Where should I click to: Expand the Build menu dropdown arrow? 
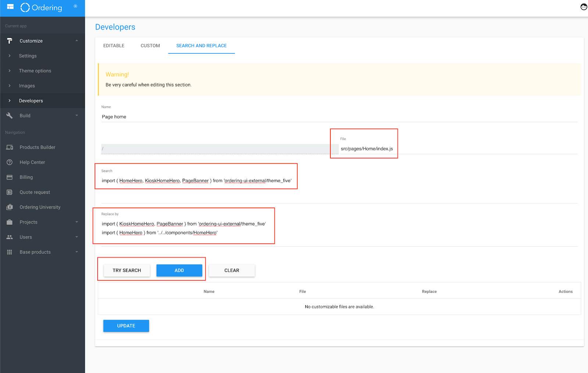[77, 116]
